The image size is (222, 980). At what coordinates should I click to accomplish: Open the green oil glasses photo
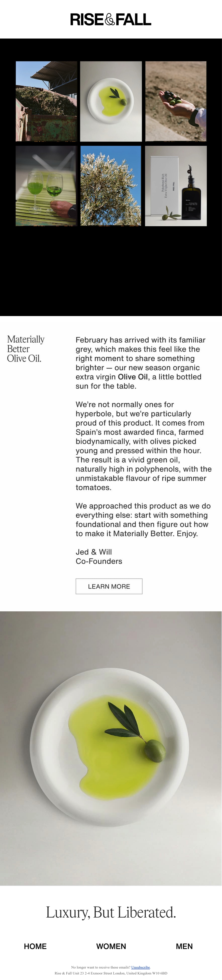[x=46, y=186]
